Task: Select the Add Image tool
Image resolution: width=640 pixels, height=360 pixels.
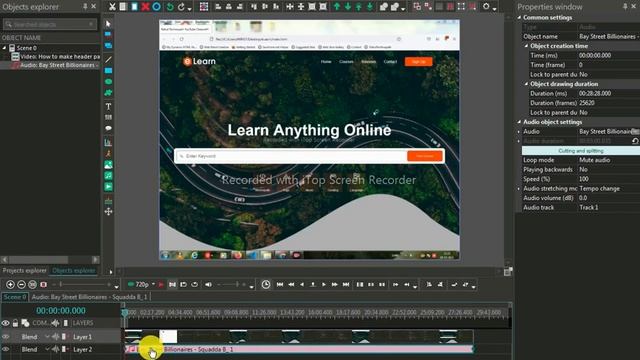Action: 108,164
